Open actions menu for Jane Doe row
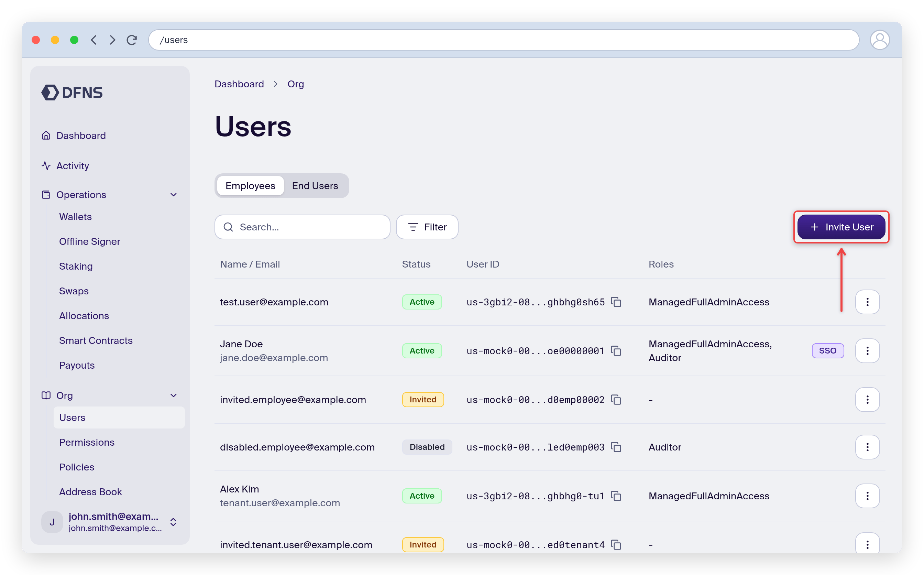This screenshot has height=575, width=924. (867, 351)
